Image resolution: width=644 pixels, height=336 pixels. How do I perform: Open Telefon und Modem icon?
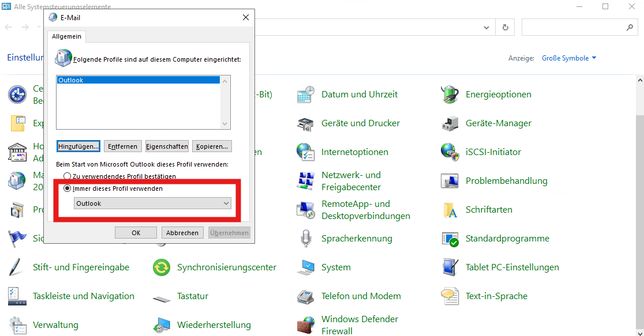pyautogui.click(x=306, y=296)
